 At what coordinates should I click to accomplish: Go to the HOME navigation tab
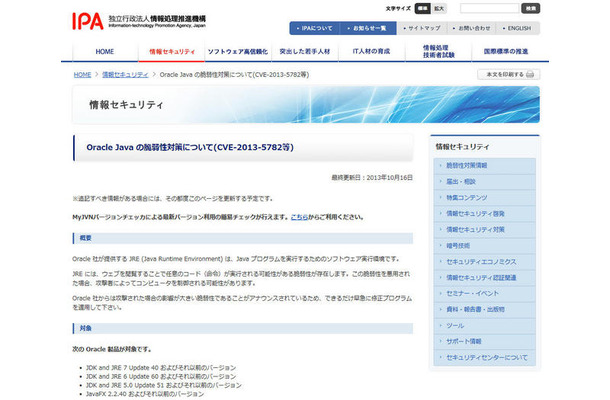[105, 51]
